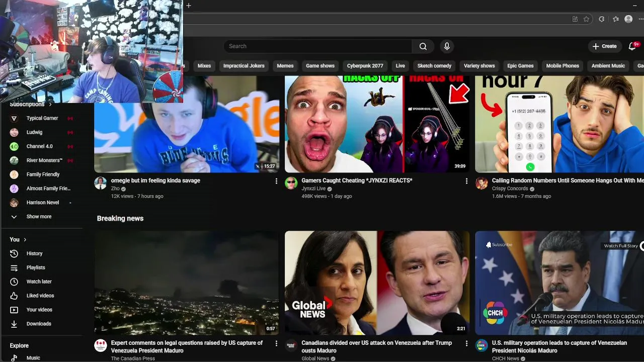644x362 pixels.
Task: Play Canadian Press night city thumbnail
Action: 187,283
